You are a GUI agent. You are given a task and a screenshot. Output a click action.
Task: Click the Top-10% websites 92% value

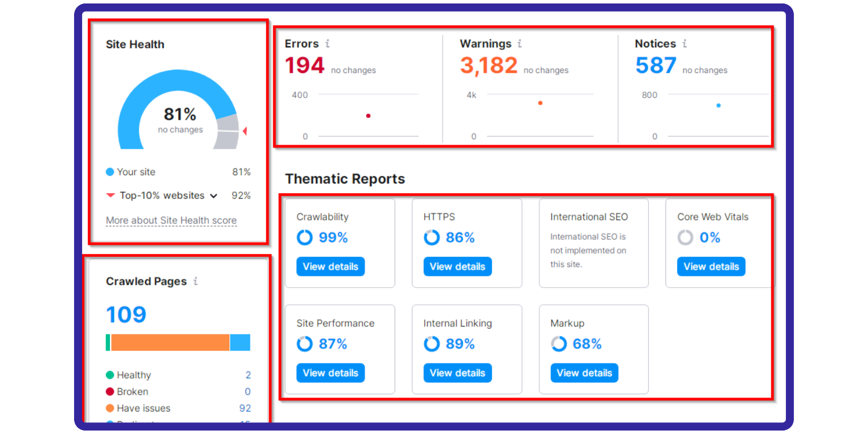coord(241,196)
